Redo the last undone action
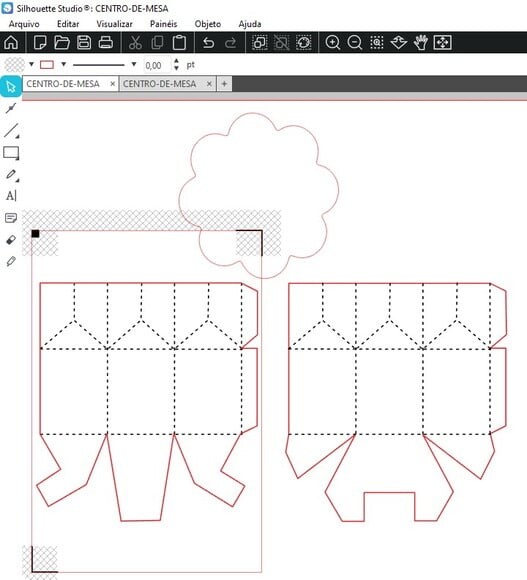Screen dimensions: 527x580 click(x=230, y=43)
